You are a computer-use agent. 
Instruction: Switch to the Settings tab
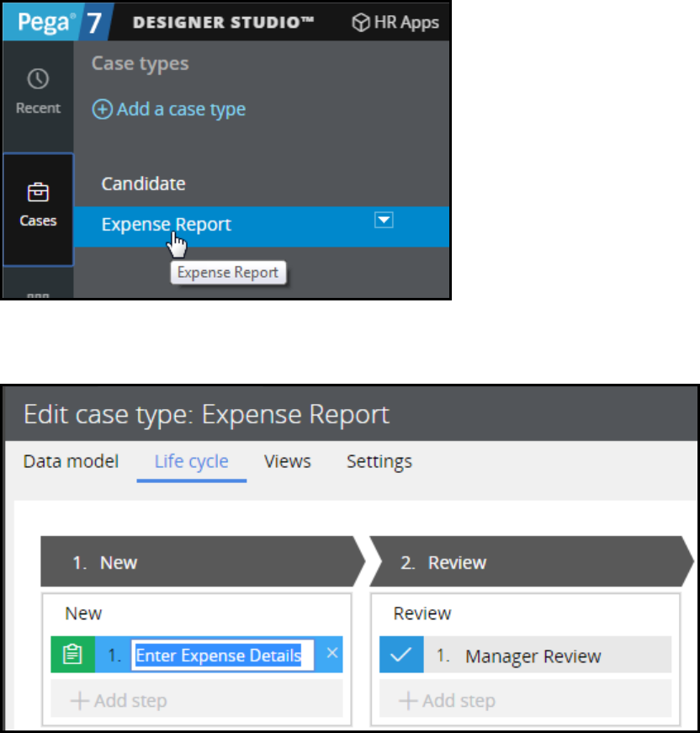click(379, 461)
